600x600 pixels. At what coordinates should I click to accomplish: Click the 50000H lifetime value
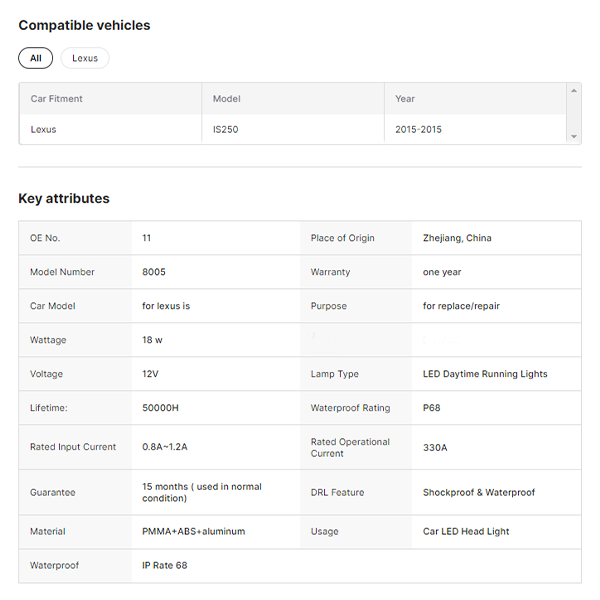pyautogui.click(x=160, y=408)
